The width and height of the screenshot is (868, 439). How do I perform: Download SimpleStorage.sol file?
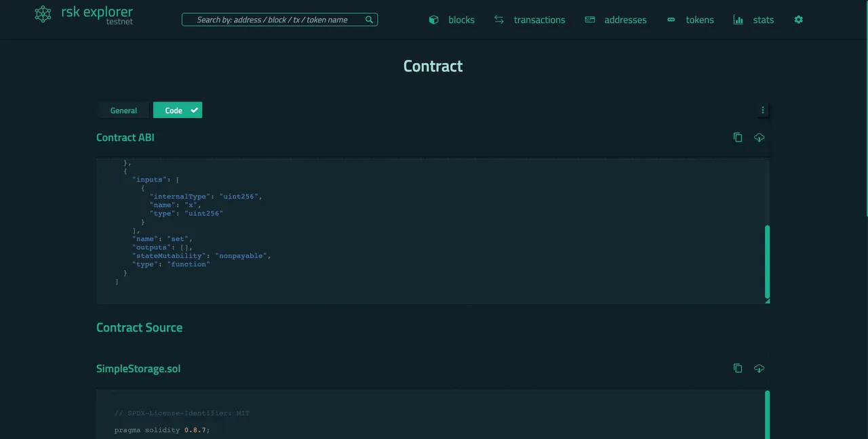coord(759,369)
